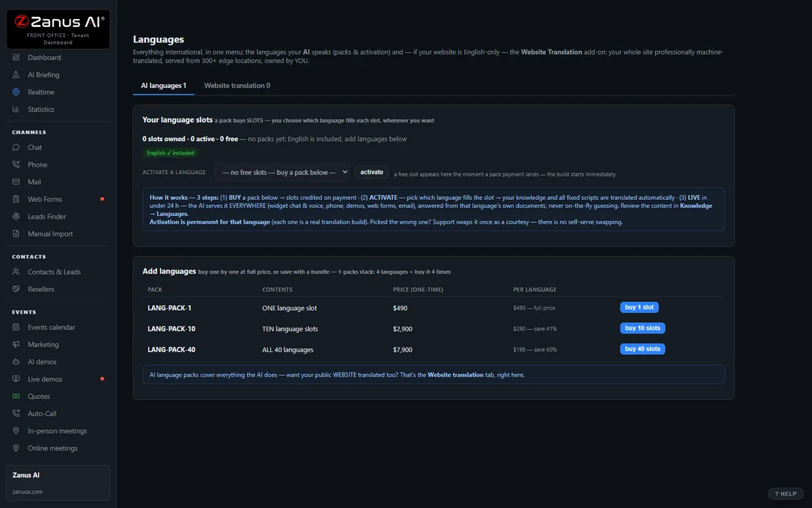
Task: Click the "$198 — save 60%" cell
Action: (x=535, y=350)
